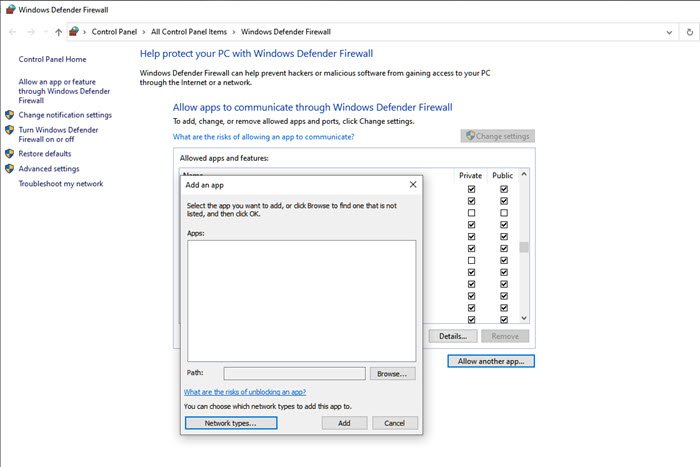The width and height of the screenshot is (700, 467).
Task: Click the Browse button
Action: click(392, 374)
